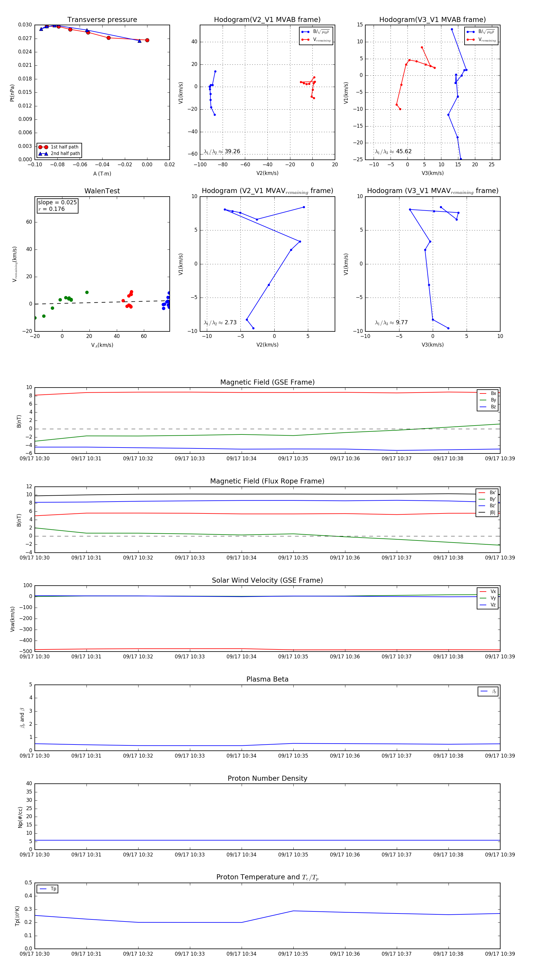Screen dimensions: 535x980
Task: Click the 'Solar Wind Velocity (GSE Frame)' title
Action: click(267, 580)
